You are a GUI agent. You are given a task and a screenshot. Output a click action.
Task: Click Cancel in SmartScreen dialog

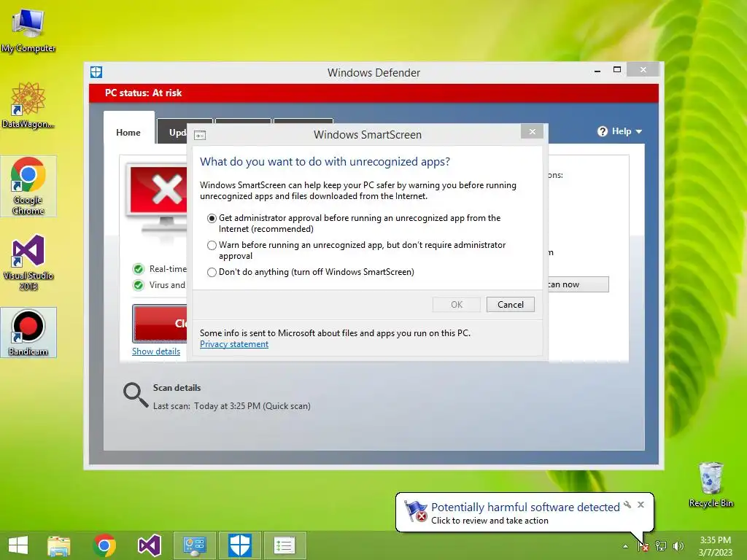point(510,305)
